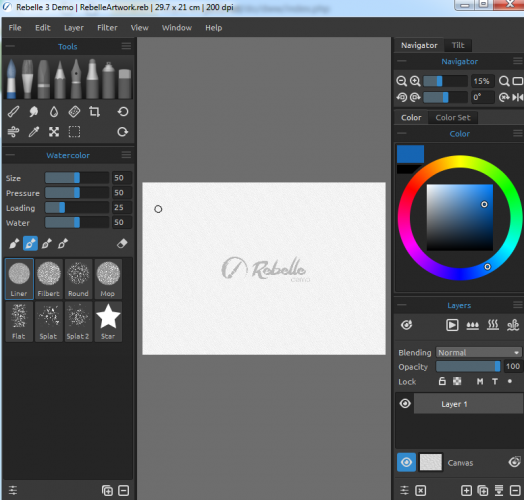Enable the Erase brush mode
524x500 pixels.
tap(122, 244)
